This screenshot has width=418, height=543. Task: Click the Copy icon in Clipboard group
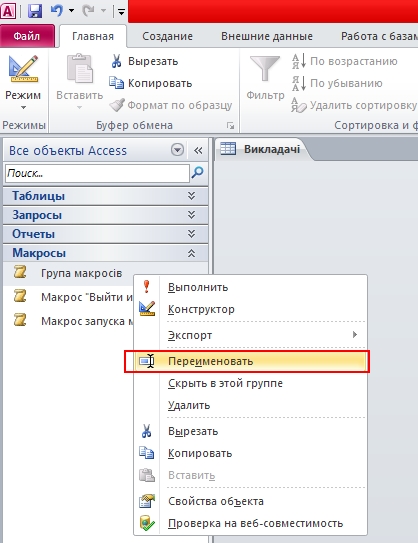(116, 83)
